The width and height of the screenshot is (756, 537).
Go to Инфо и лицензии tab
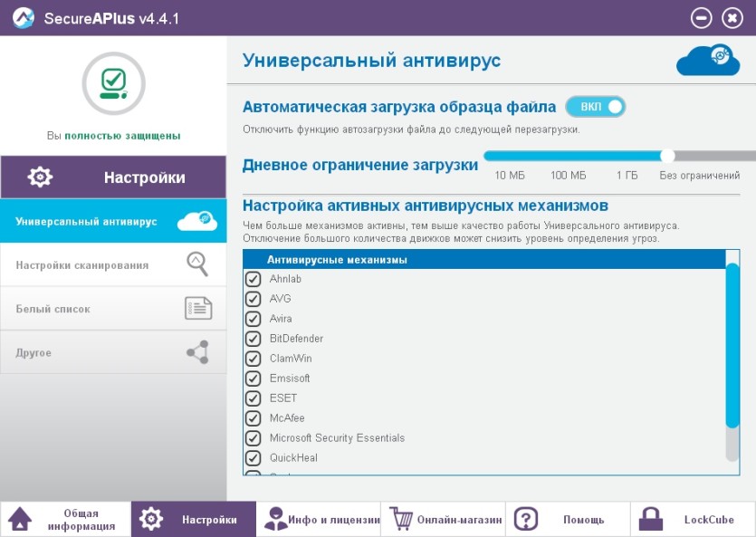(318, 519)
